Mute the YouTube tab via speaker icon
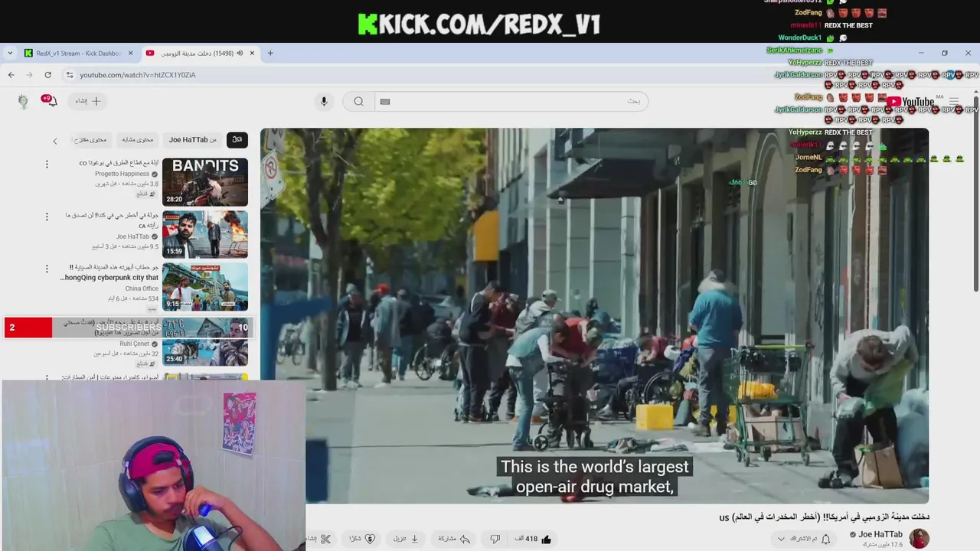This screenshot has height=551, width=980. coord(240,53)
